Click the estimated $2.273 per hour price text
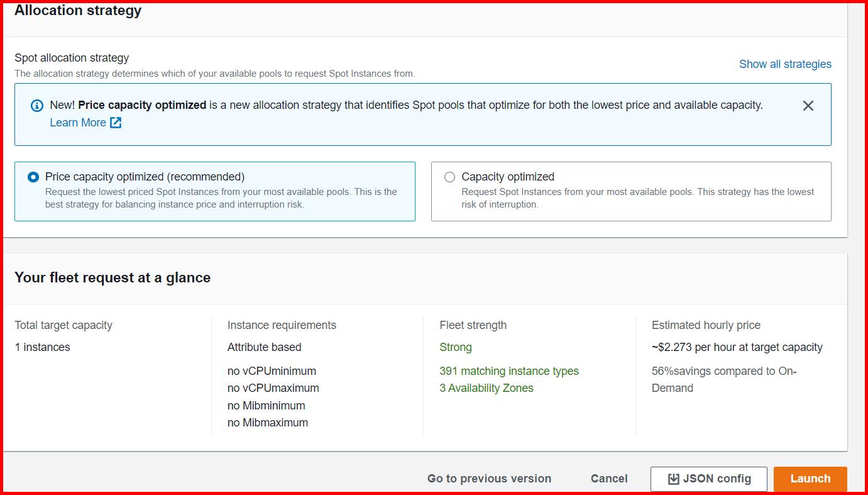This screenshot has width=868, height=495. [x=737, y=347]
